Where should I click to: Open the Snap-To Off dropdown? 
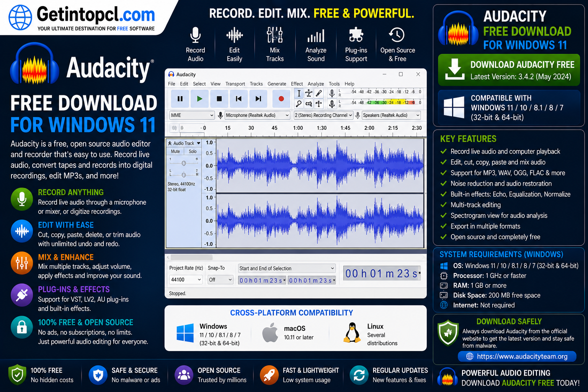[x=220, y=280]
